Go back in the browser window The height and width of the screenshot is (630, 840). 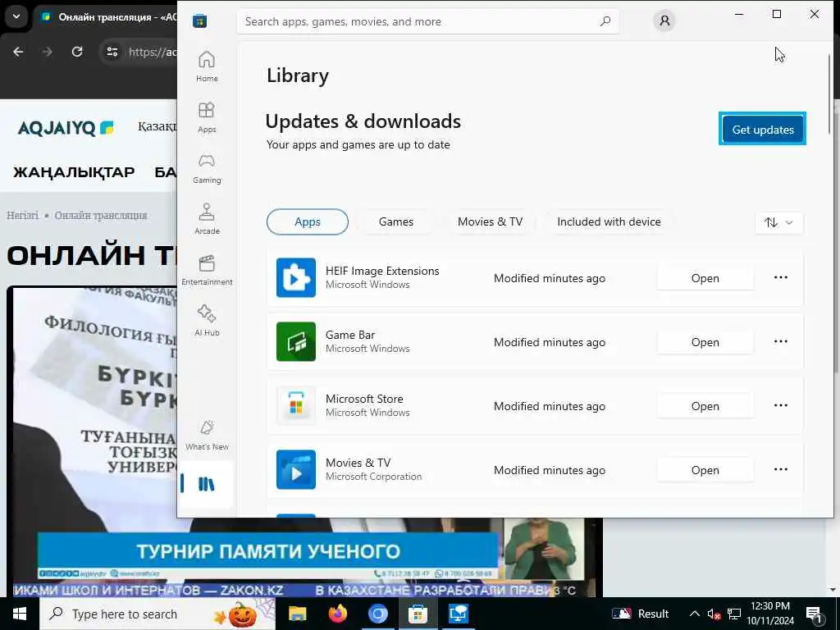coord(18,52)
